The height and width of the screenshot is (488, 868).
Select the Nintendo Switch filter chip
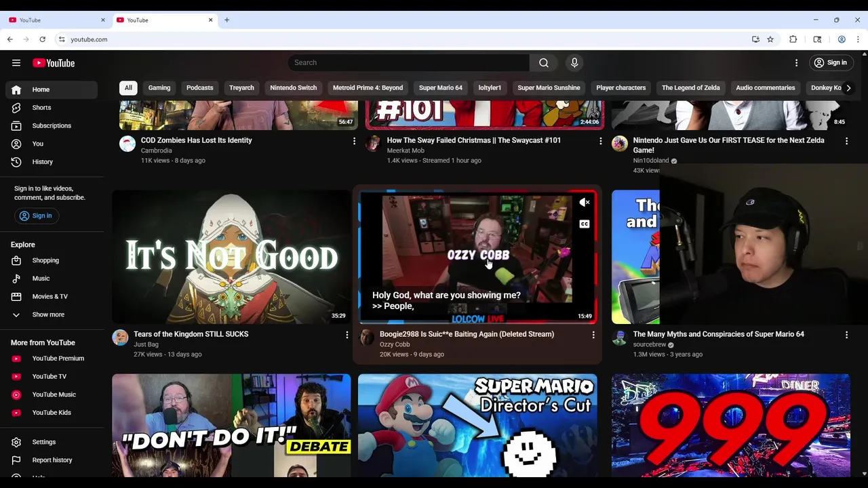294,87
